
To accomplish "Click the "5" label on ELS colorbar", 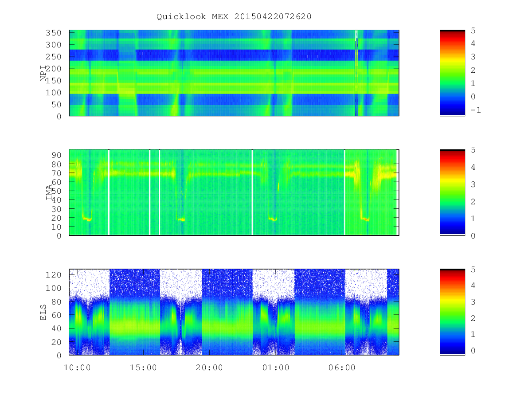I will click(473, 269).
